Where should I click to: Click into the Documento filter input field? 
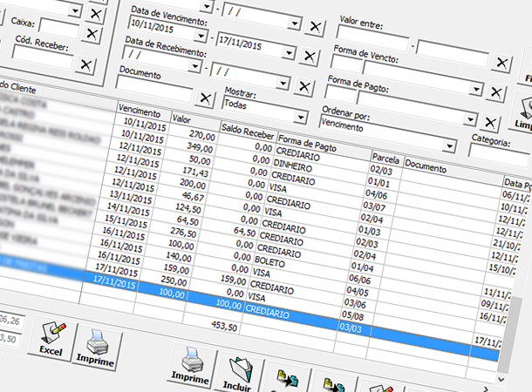(x=154, y=89)
